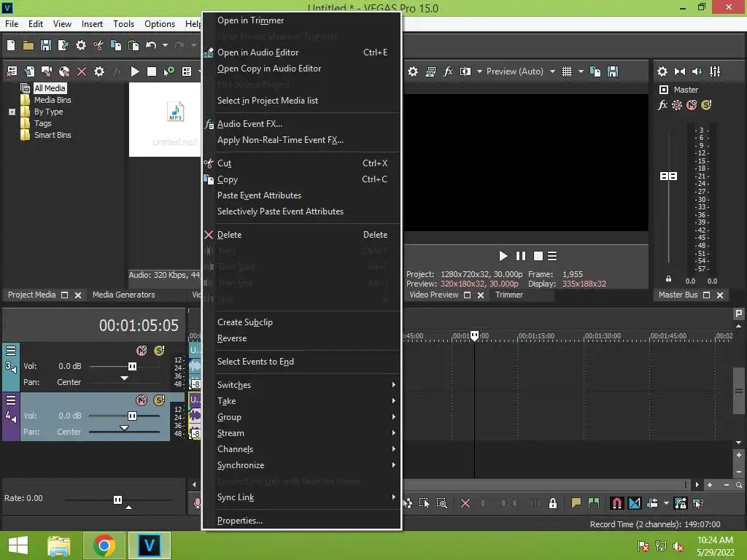The width and height of the screenshot is (747, 560).
Task: Adjust the Rate scrub slider
Action: point(117,500)
